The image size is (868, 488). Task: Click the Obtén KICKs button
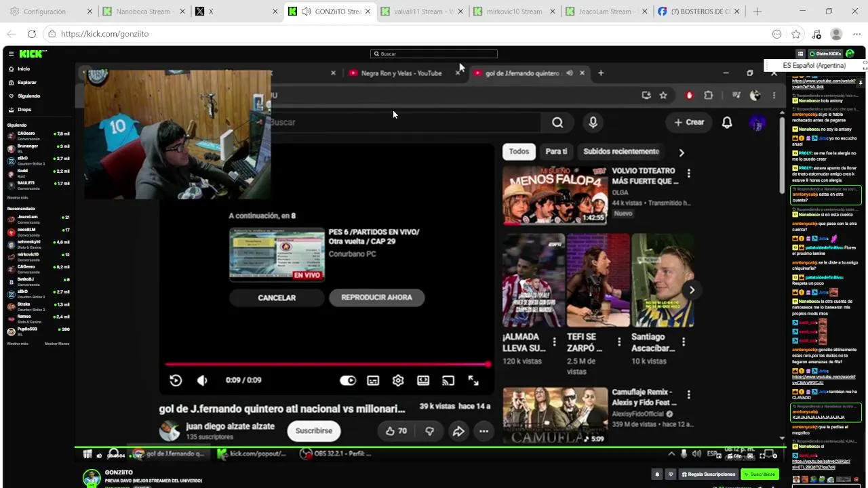click(x=825, y=54)
